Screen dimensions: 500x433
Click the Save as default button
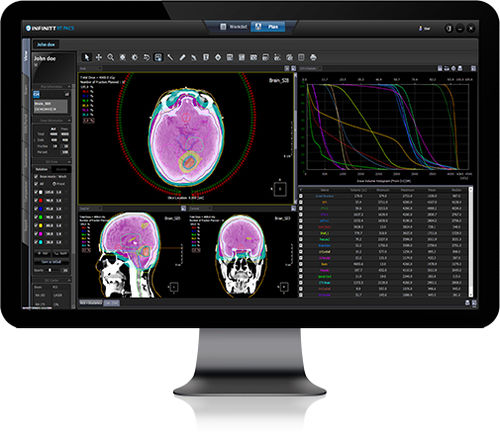click(52, 262)
